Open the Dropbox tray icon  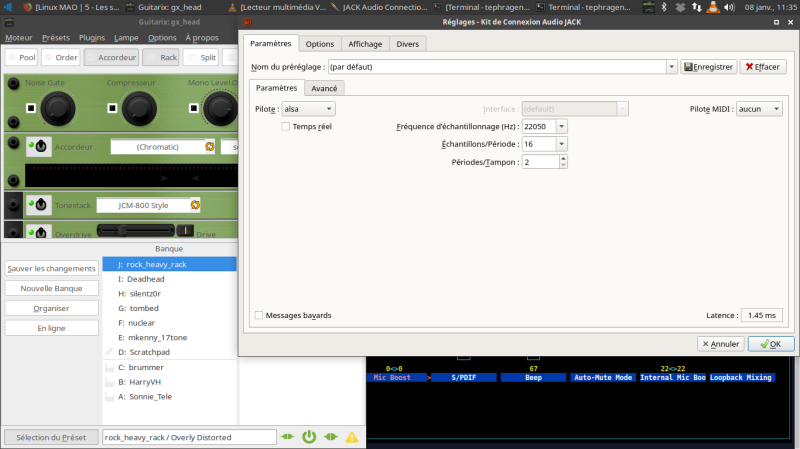coord(680,7)
